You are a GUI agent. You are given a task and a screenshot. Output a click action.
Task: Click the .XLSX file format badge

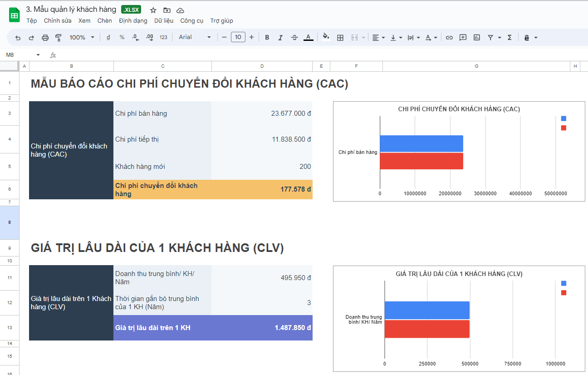click(132, 10)
